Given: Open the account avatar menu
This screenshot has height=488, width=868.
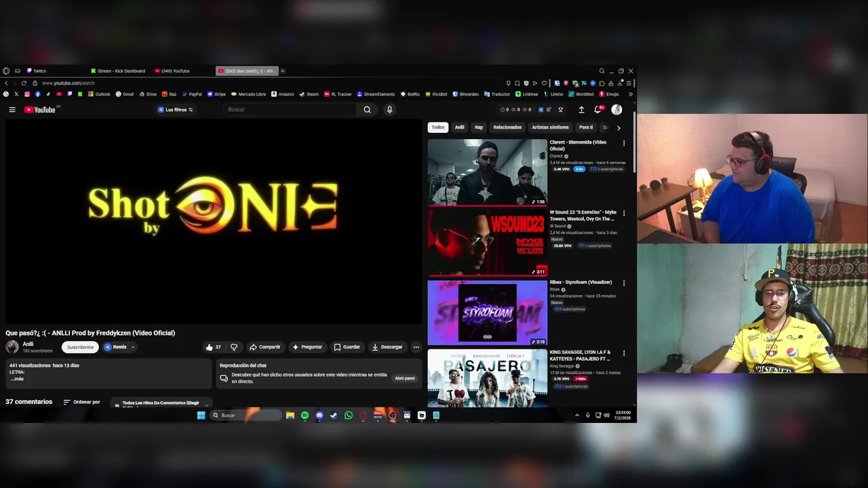Looking at the screenshot, I should click(616, 110).
